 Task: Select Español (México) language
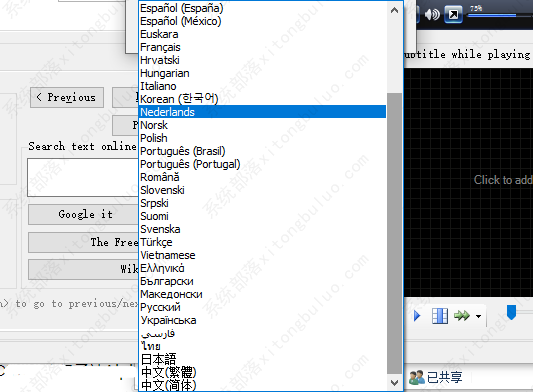262,21
